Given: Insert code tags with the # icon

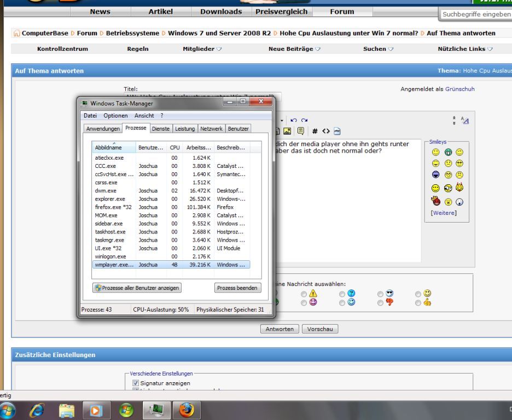Looking at the screenshot, I should tap(315, 131).
